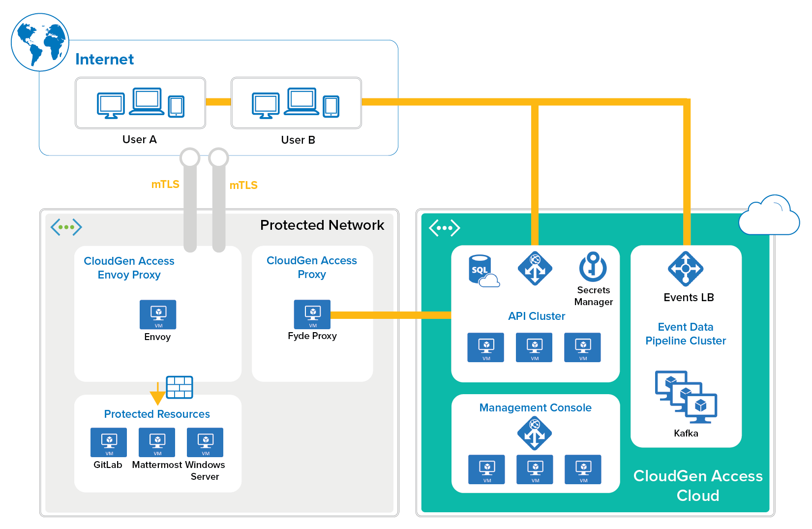Viewport: 812px width, 529px height.
Task: Click the "Secrets Manager" text
Action: tap(593, 296)
